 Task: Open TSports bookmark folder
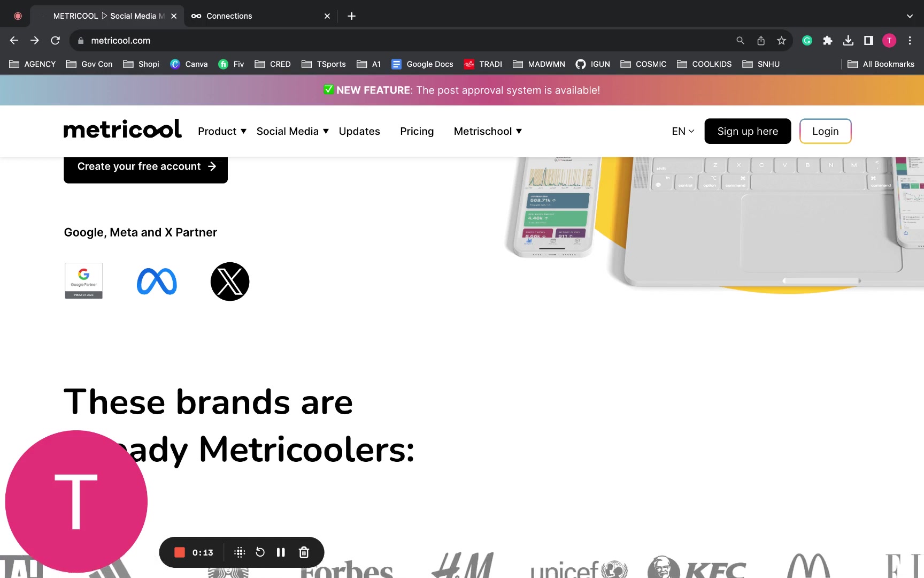click(x=324, y=64)
